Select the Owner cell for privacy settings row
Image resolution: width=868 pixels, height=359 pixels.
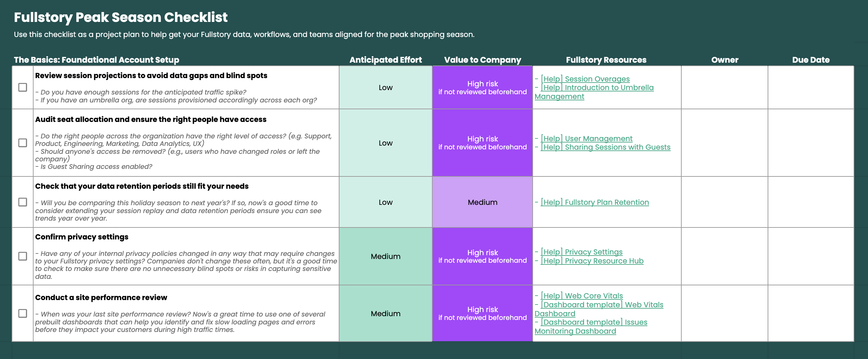[724, 256]
